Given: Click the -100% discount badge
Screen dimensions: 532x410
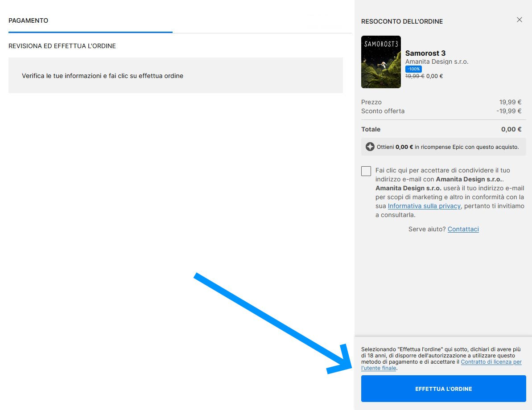Looking at the screenshot, I should coord(413,69).
